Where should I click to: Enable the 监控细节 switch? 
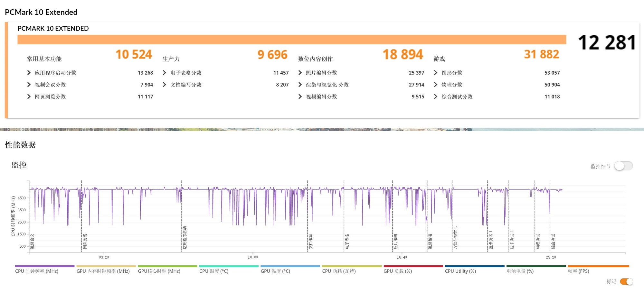[624, 166]
